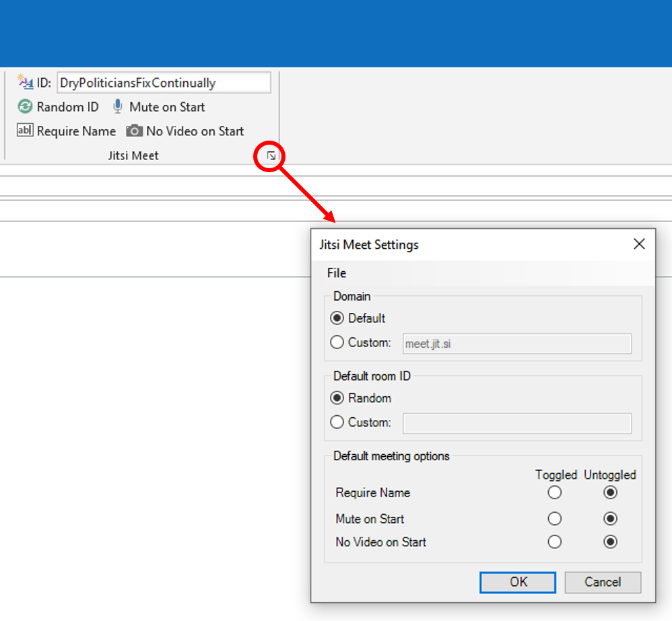
Task: Click the Require Name ribbon label
Action: pos(76,131)
